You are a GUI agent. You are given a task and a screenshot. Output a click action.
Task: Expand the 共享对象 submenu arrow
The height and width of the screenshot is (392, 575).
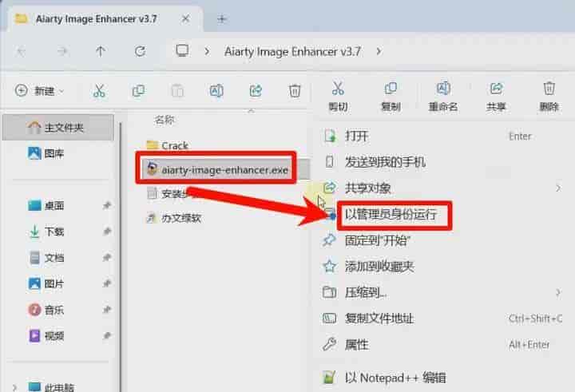point(558,188)
